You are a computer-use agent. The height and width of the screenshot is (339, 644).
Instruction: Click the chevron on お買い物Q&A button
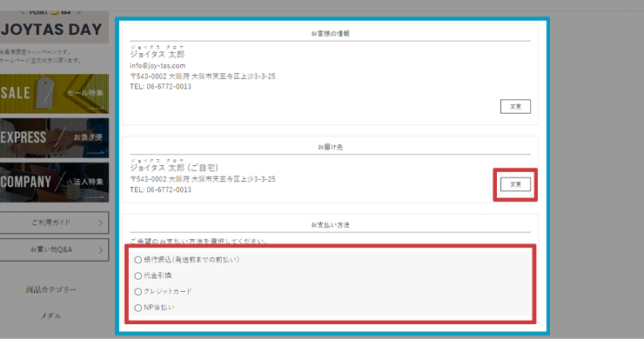(x=101, y=250)
